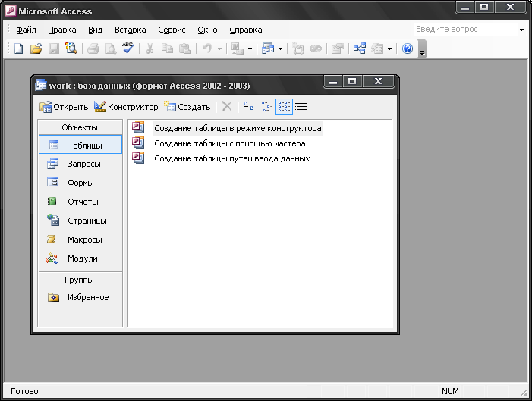Click the Конструктор button
This screenshot has width=532, height=401.
pyautogui.click(x=126, y=107)
